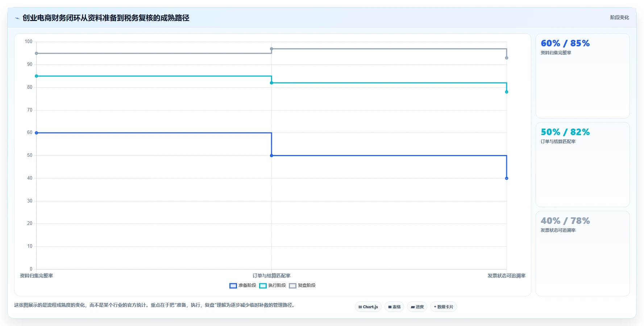Image resolution: width=644 pixels, height=326 pixels.
Task: Click the 表格 tag
Action: tap(394, 307)
